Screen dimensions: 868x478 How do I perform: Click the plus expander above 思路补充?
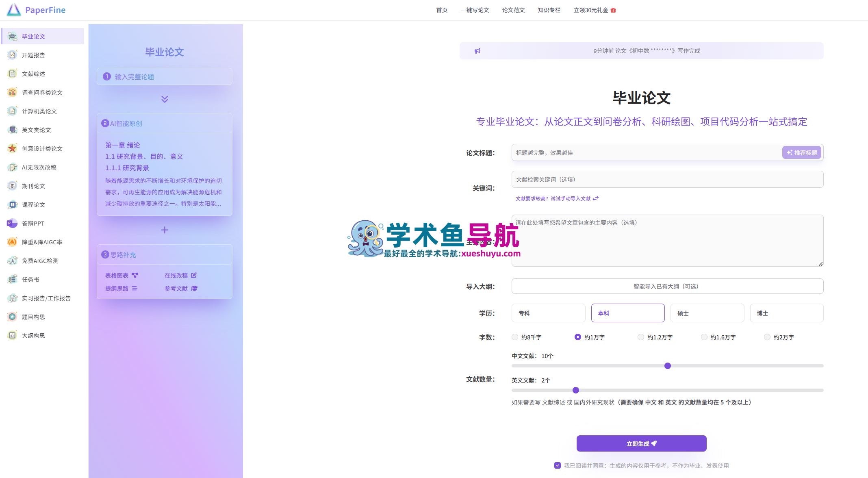click(x=165, y=230)
